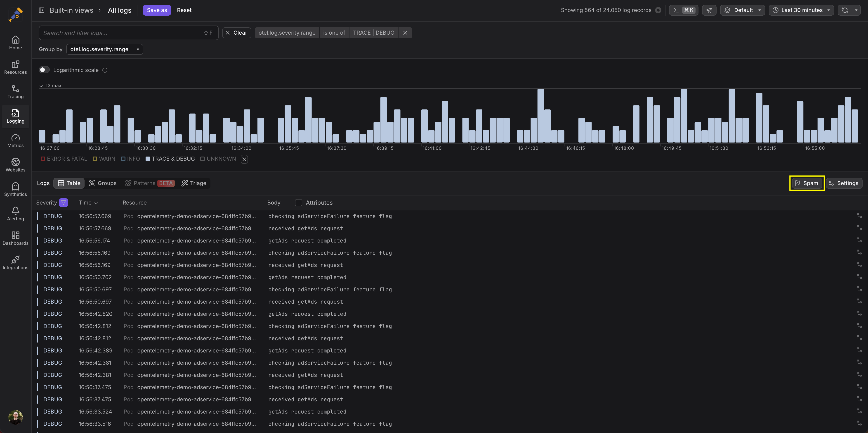Viewport: 868px width, 433px height.
Task: Open Integrations from the sidebar
Action: [16, 263]
